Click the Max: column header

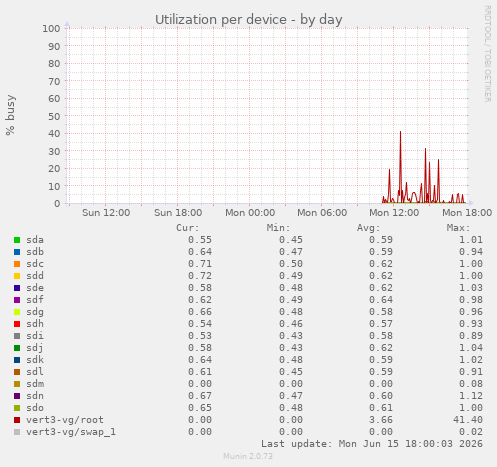tap(458, 228)
